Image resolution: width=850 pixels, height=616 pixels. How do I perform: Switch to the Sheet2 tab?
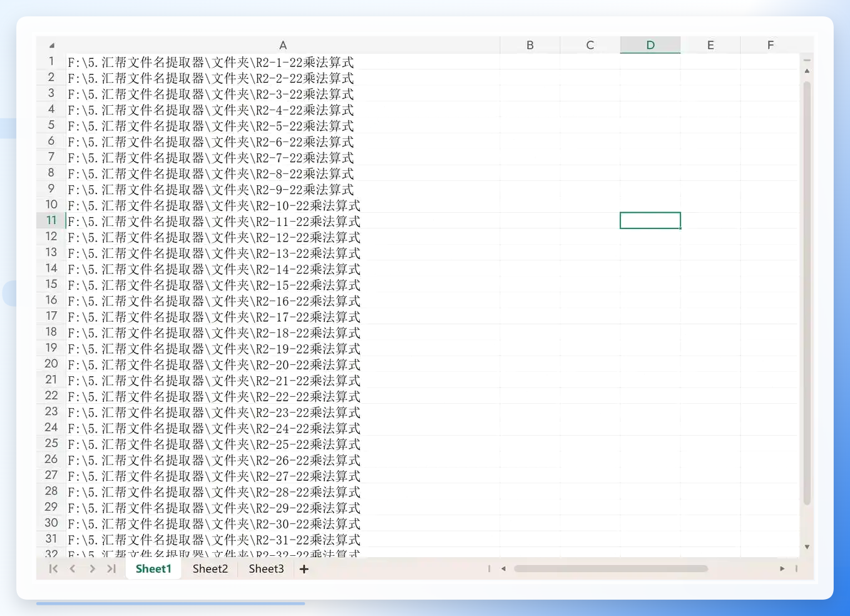coord(210,569)
